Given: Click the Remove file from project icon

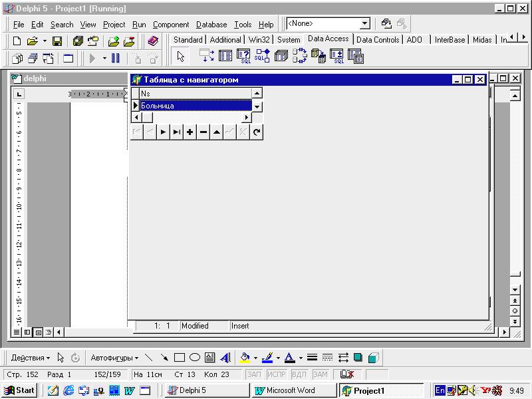Looking at the screenshot, I should (x=129, y=41).
